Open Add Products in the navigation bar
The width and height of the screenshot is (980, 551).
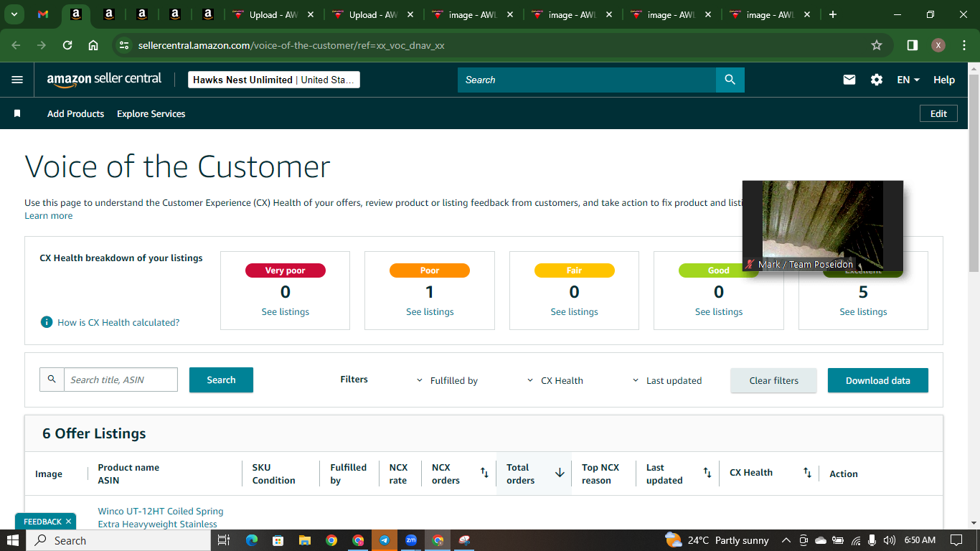coord(75,113)
